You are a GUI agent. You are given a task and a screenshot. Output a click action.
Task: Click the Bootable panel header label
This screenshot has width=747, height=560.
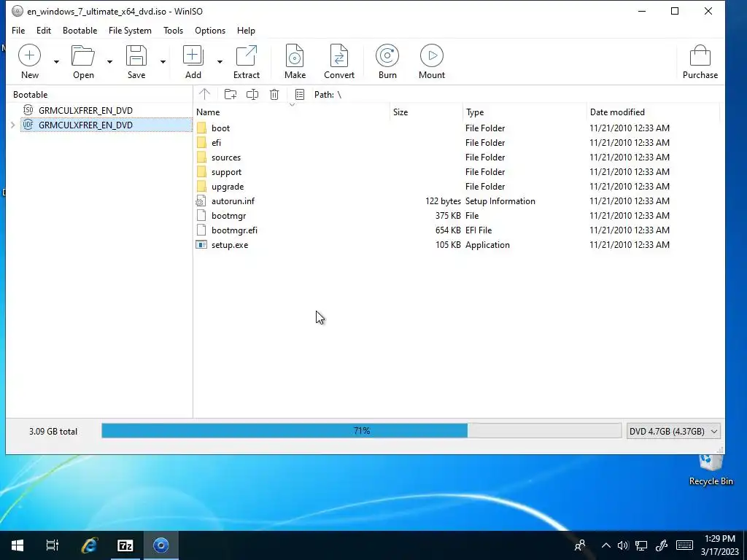[30, 95]
